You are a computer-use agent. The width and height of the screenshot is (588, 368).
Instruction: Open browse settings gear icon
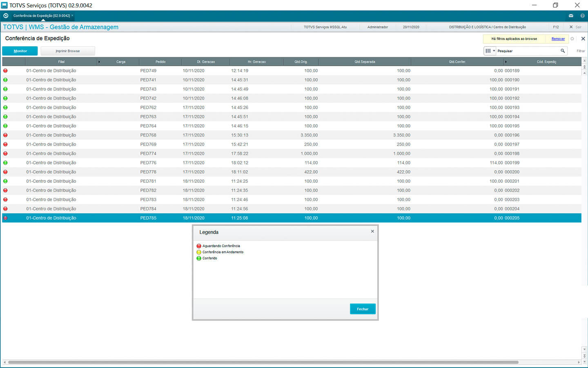point(572,39)
